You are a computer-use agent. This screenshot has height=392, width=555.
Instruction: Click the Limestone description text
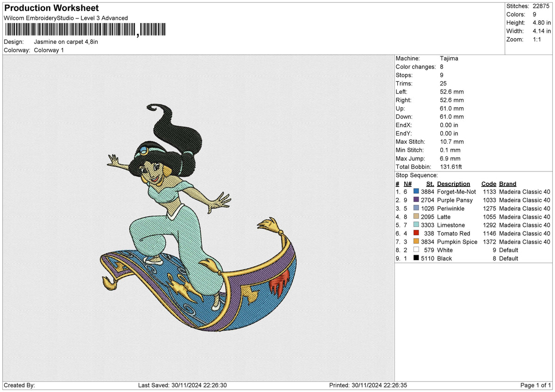[x=451, y=225]
